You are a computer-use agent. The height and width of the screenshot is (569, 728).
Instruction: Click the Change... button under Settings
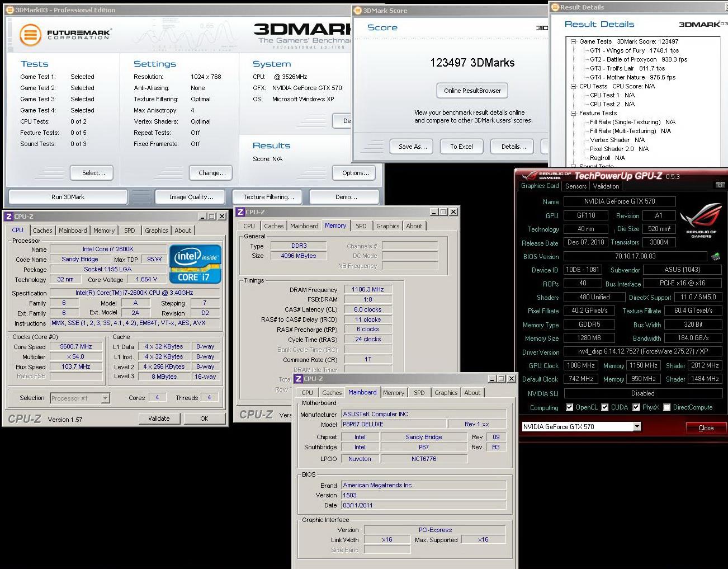211,173
